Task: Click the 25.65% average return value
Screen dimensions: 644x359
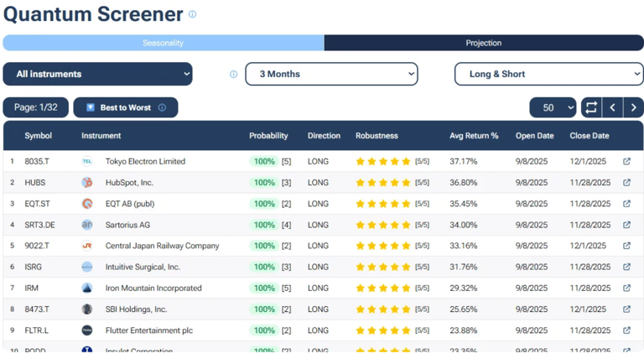Action: [x=463, y=309]
